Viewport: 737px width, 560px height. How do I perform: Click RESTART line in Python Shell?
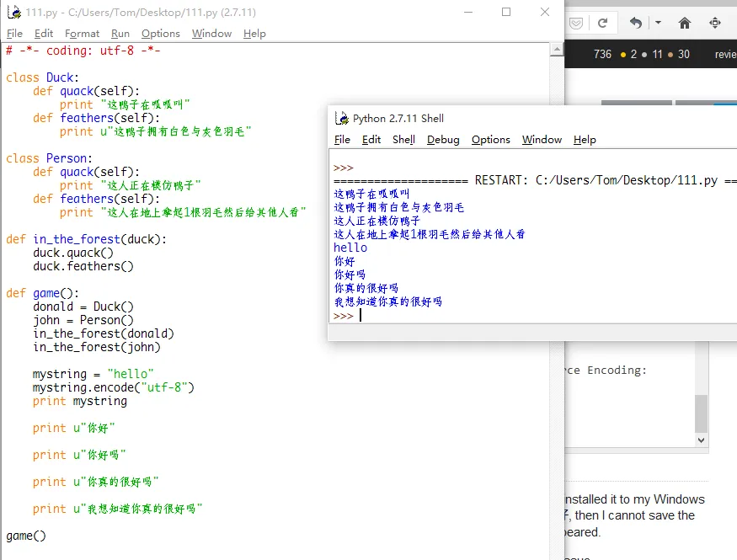(535, 180)
